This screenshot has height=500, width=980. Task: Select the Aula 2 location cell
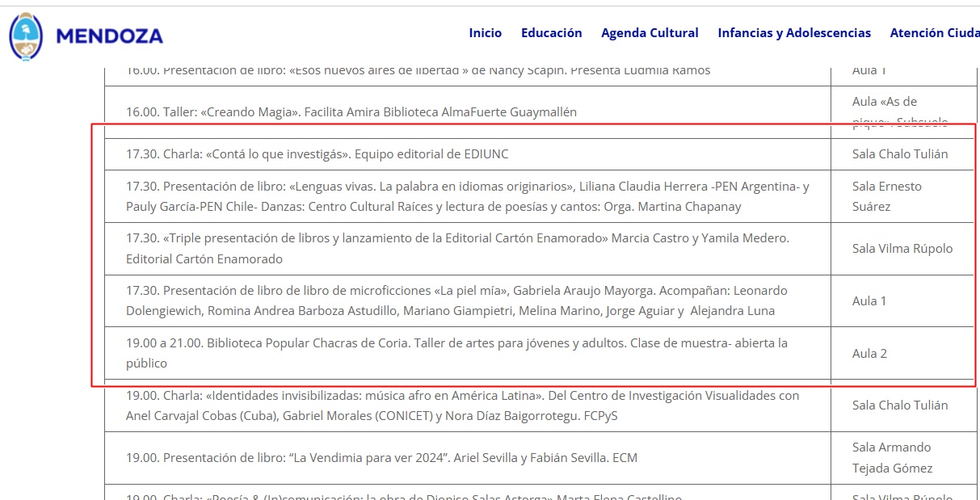869,353
